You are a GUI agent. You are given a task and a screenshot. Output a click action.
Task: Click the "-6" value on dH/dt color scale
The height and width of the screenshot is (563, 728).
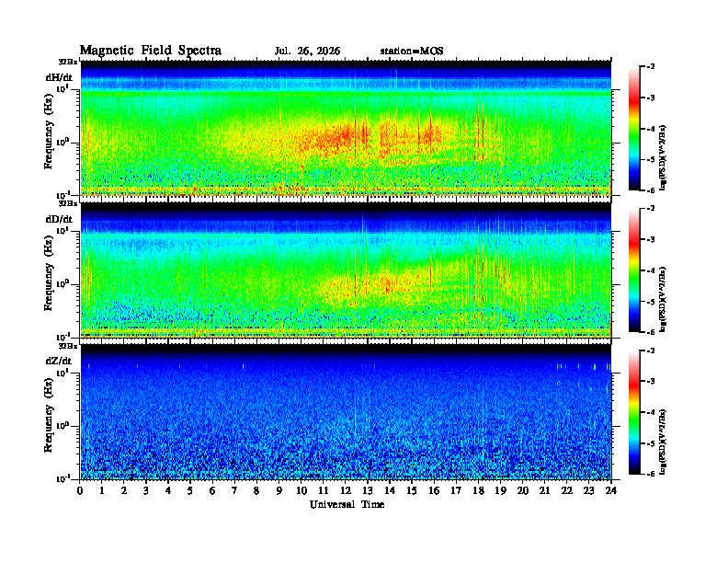[x=651, y=190]
